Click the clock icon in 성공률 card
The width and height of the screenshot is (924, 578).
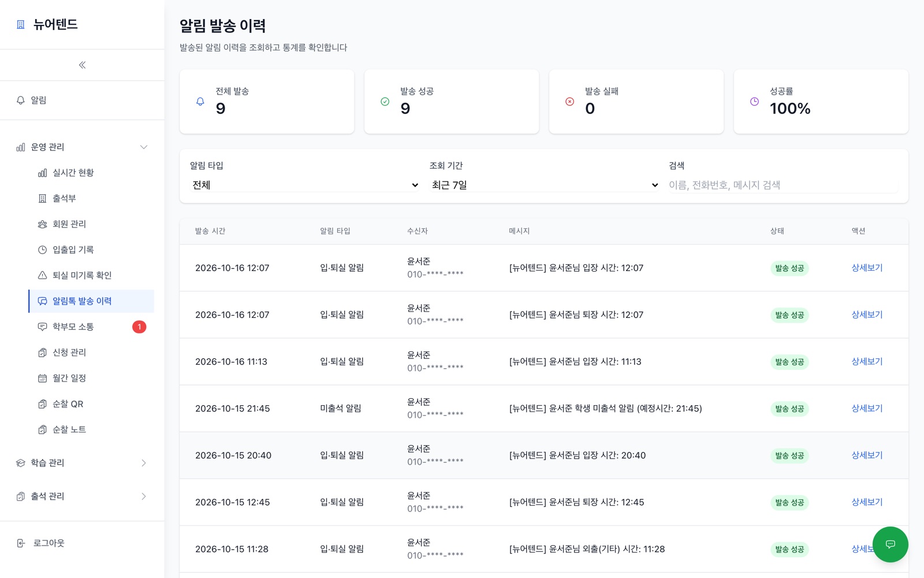(755, 102)
